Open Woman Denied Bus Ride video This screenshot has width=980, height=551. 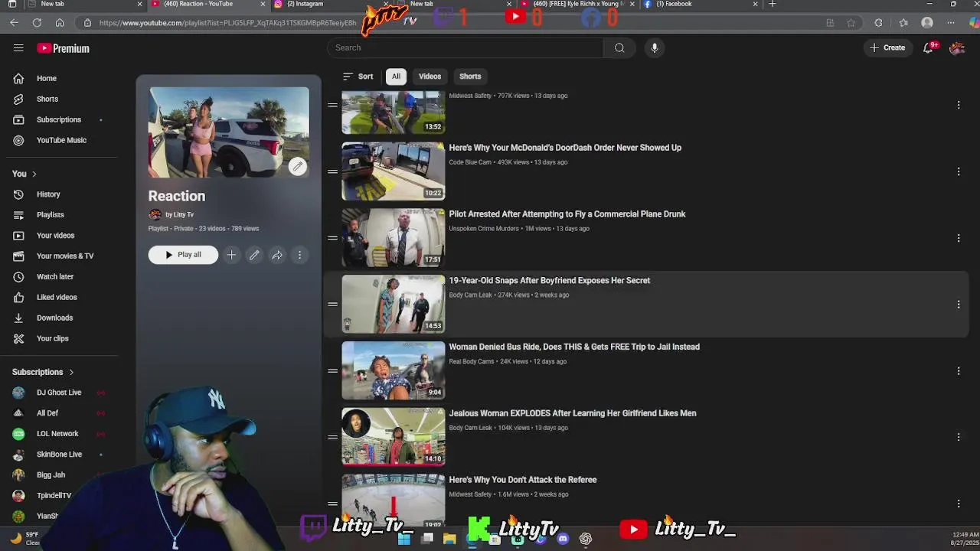(574, 347)
